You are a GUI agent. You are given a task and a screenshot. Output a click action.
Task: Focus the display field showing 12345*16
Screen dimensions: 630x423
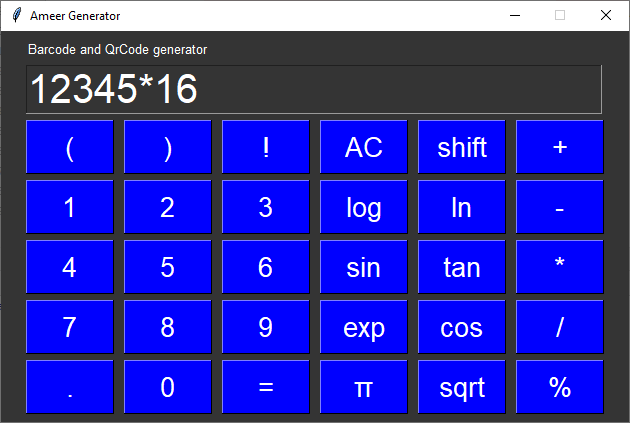point(314,89)
